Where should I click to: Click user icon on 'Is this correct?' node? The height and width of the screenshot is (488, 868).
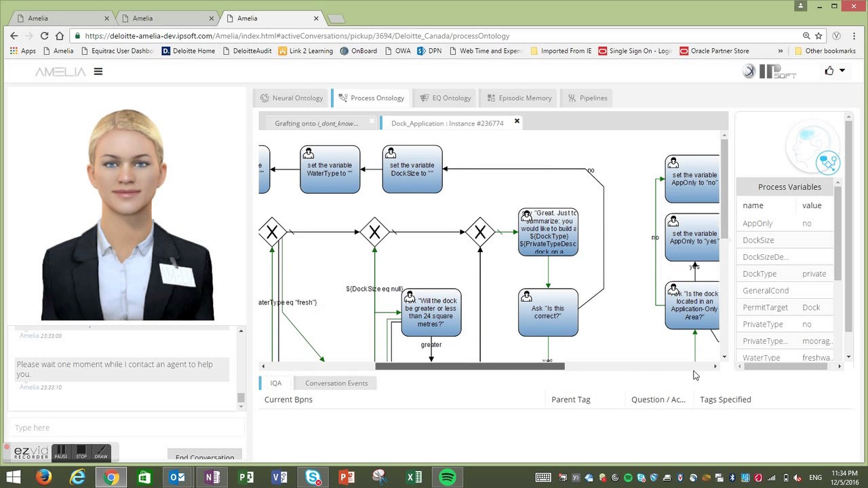[527, 297]
